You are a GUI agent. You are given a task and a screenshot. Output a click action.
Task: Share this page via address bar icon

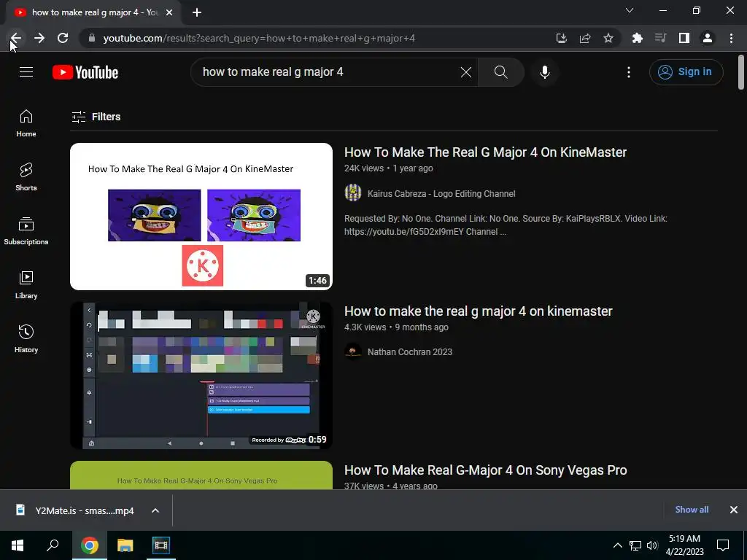click(585, 38)
